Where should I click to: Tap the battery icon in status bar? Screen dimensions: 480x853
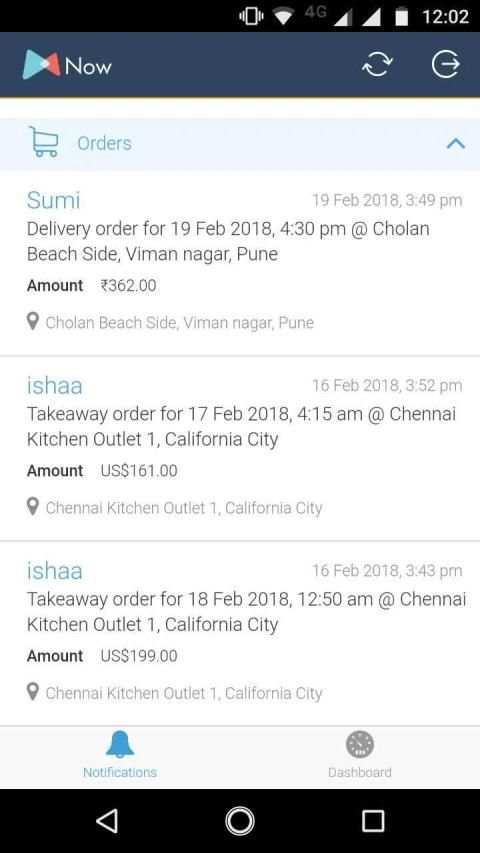point(402,16)
